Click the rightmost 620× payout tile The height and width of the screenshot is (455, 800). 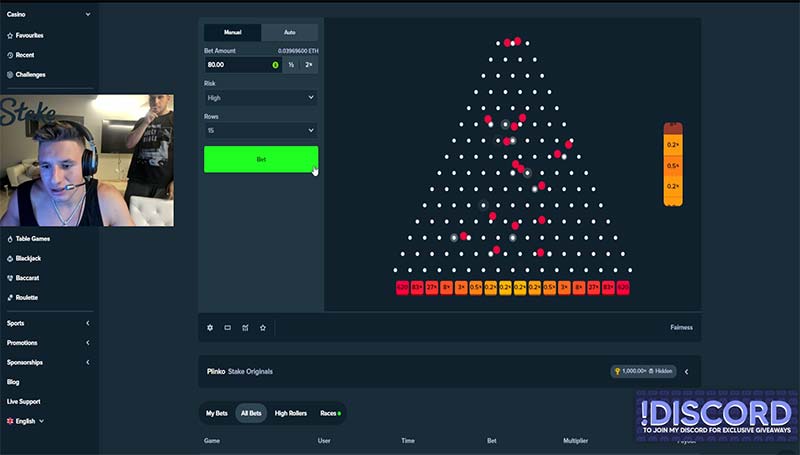click(x=623, y=288)
